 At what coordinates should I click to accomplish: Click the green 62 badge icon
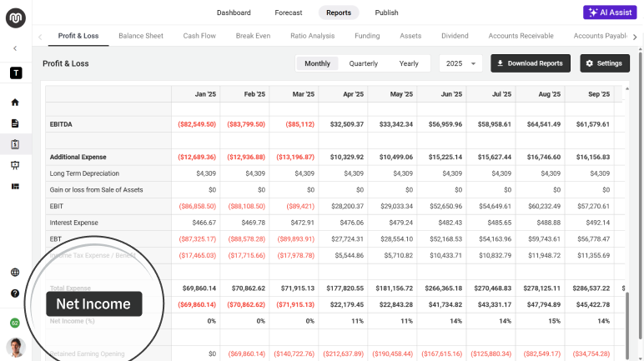point(15,323)
